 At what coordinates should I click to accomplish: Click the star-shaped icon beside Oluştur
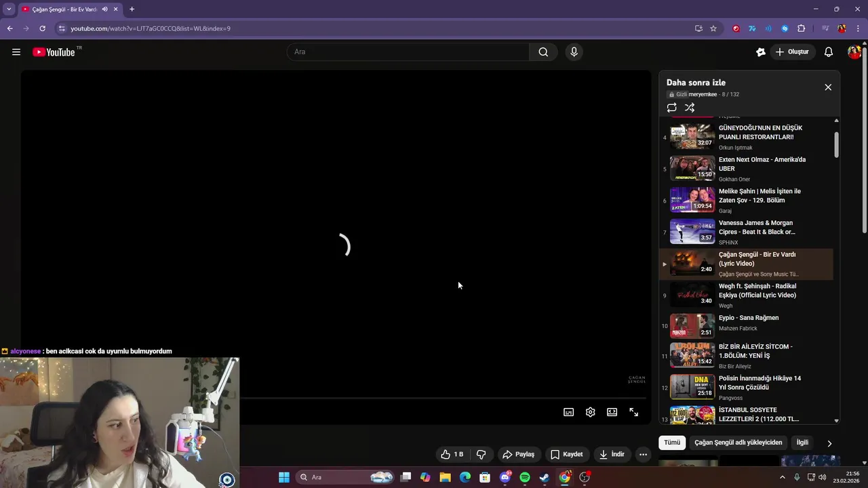point(761,52)
